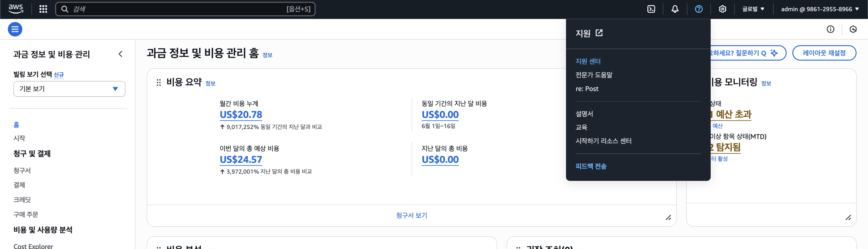Viewport: 868px width, 249px height.
Task: Click the AWS logo home icon
Action: click(x=16, y=9)
